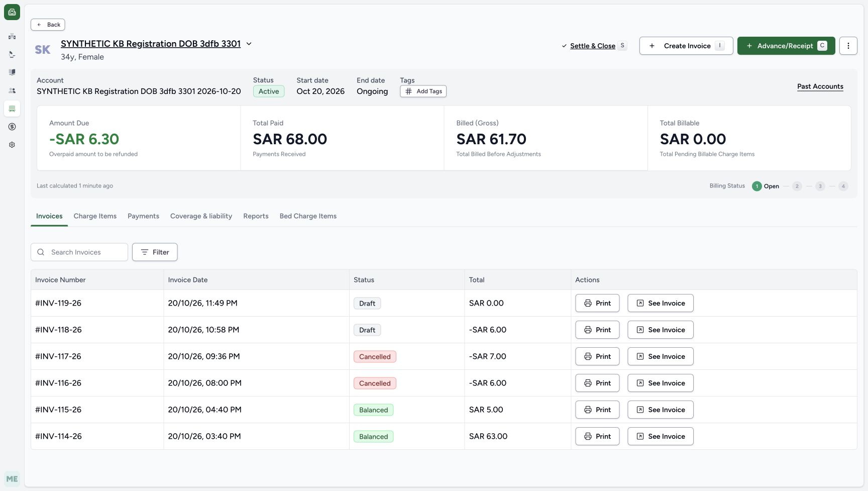
Task: Print invoice #INV-114-26
Action: (x=597, y=436)
